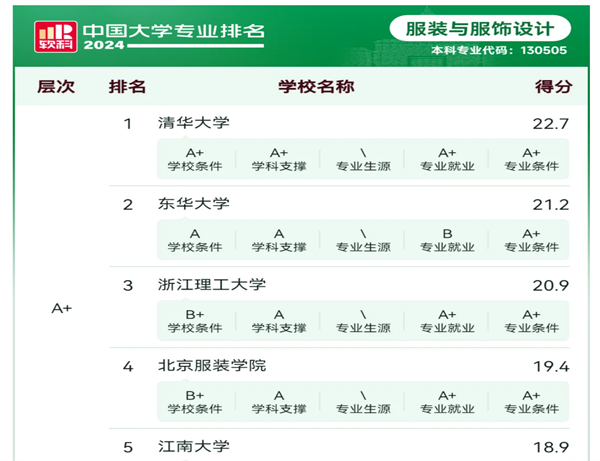Click 东华大学's 专业就业 B indicator
This screenshot has height=461, width=600.
coord(447,240)
